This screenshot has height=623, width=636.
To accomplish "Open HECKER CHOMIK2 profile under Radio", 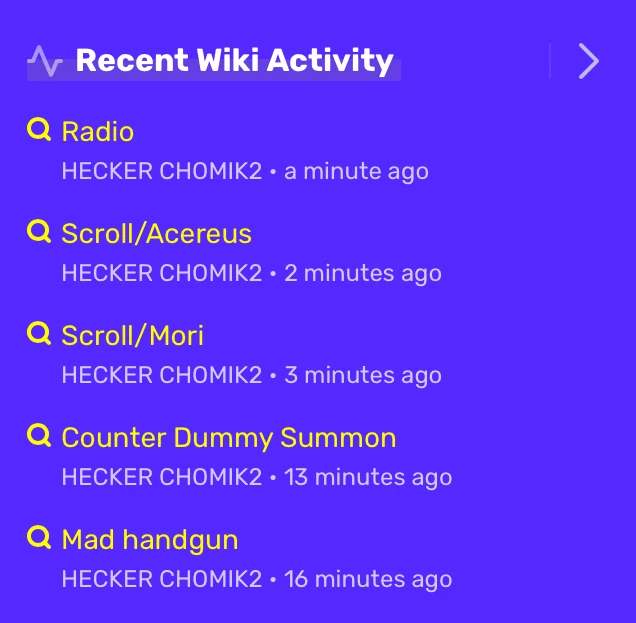I will (x=161, y=172).
